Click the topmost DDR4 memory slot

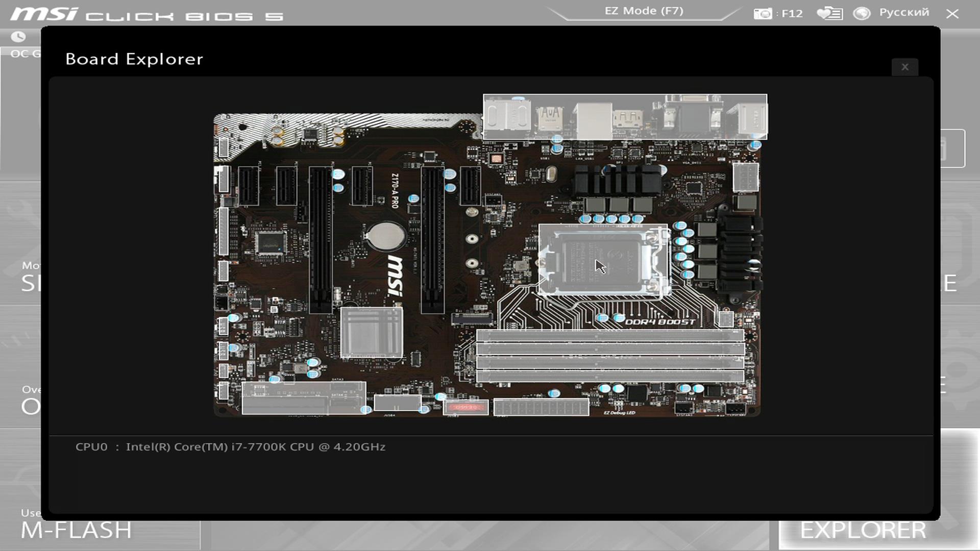[x=610, y=336]
